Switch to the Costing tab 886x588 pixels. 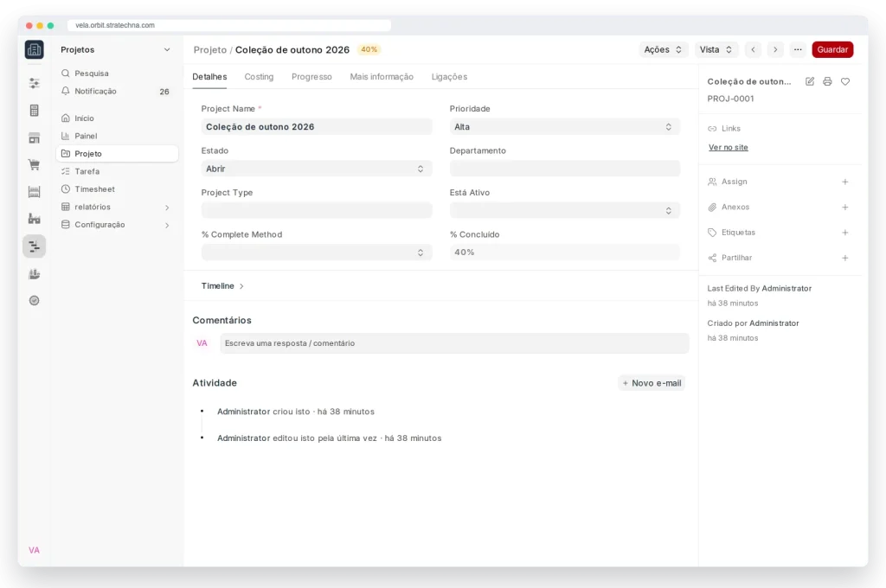(259, 77)
